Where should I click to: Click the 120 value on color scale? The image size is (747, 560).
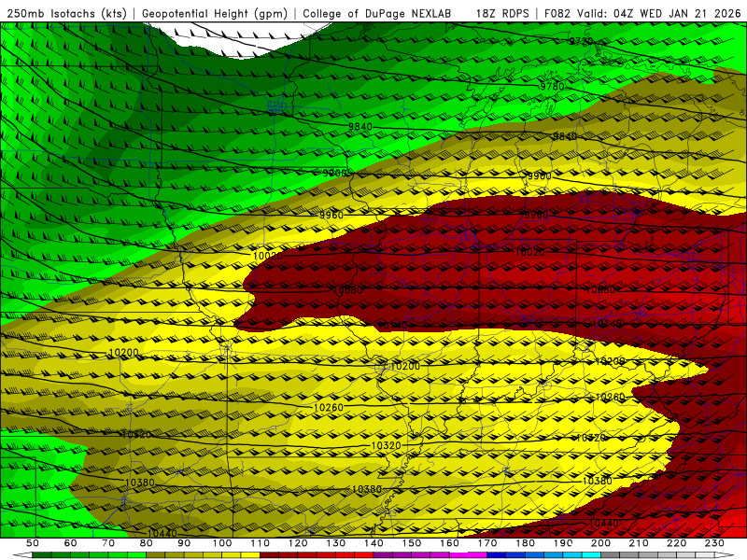[x=298, y=542]
